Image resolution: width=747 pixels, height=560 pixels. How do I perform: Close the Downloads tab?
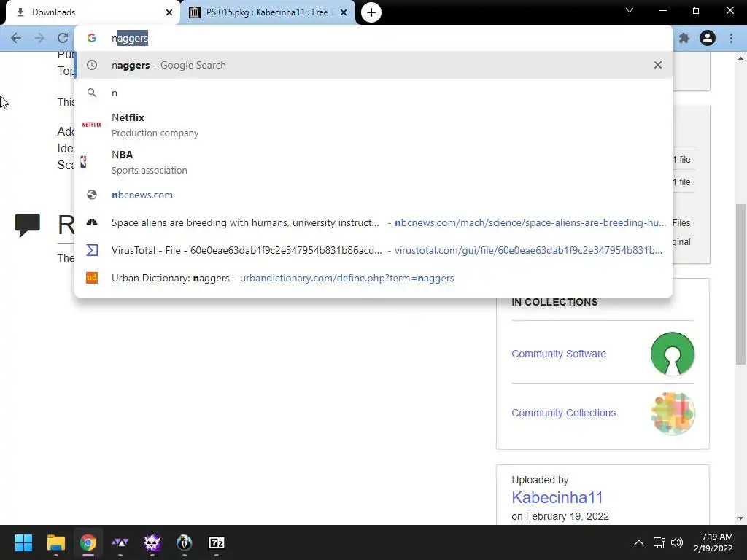(169, 12)
